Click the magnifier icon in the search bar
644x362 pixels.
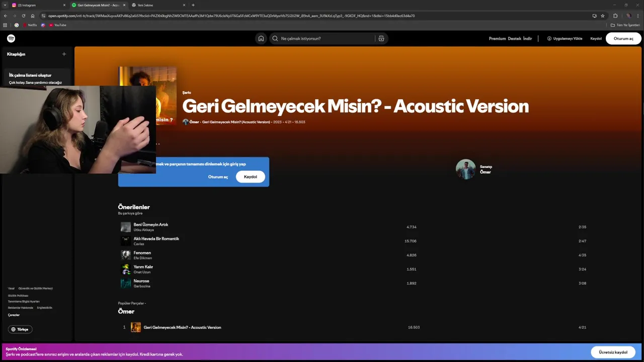(x=275, y=38)
